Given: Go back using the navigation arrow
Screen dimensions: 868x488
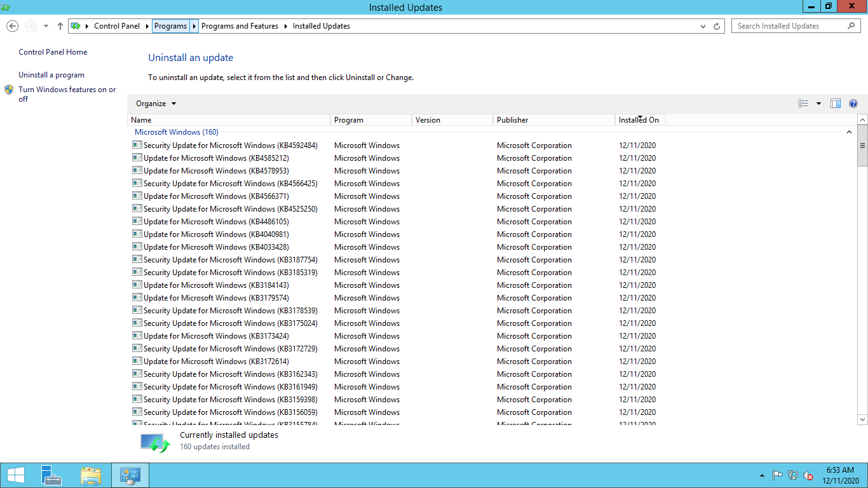Looking at the screenshot, I should tap(12, 26).
